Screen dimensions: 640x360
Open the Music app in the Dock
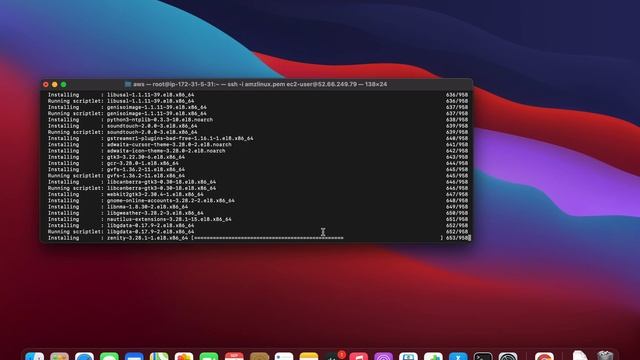click(x=358, y=356)
